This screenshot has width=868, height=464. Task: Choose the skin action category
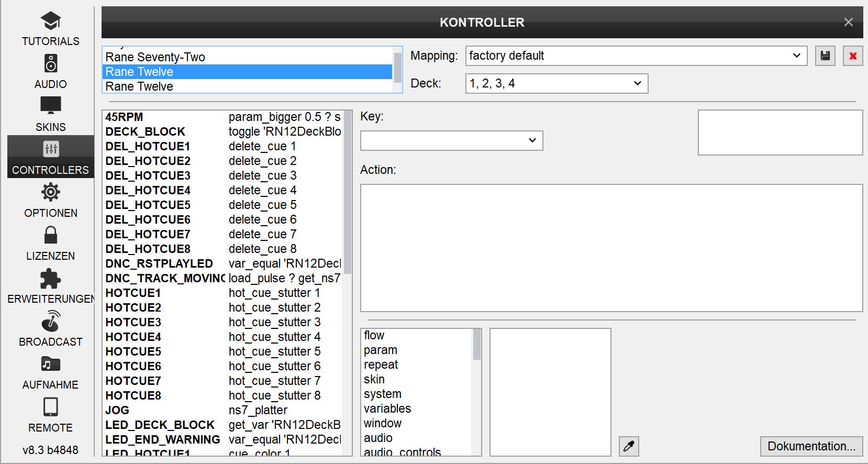tap(417, 379)
